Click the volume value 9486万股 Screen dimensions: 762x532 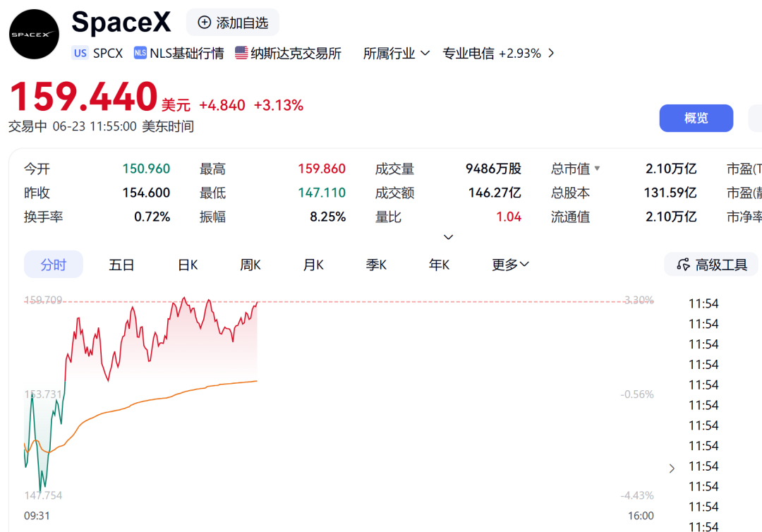493,169
